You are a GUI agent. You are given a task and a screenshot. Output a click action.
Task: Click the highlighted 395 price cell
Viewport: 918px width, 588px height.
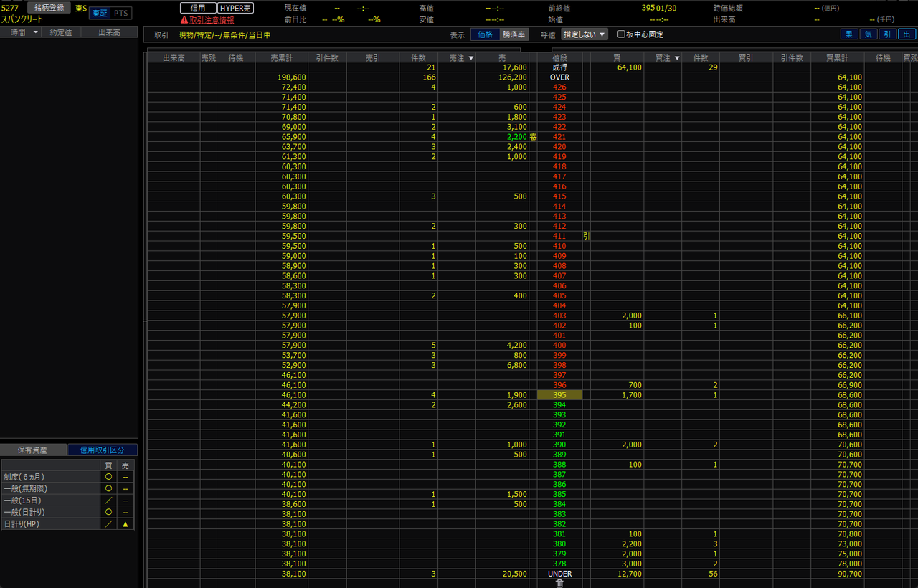pyautogui.click(x=559, y=395)
